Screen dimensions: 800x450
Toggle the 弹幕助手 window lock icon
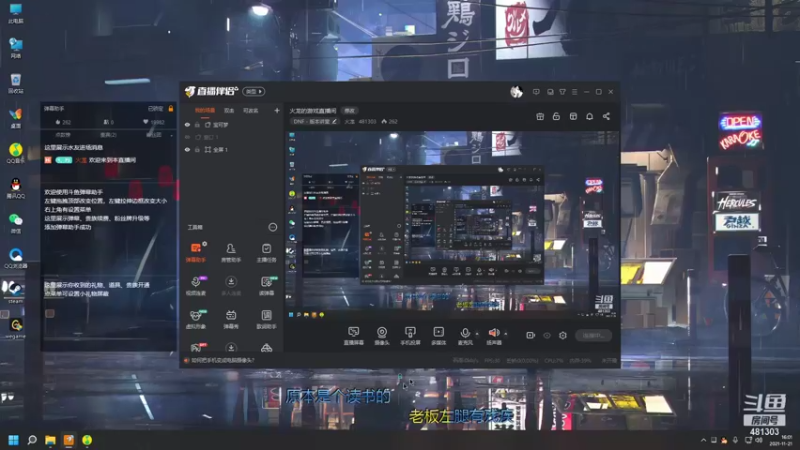171,109
